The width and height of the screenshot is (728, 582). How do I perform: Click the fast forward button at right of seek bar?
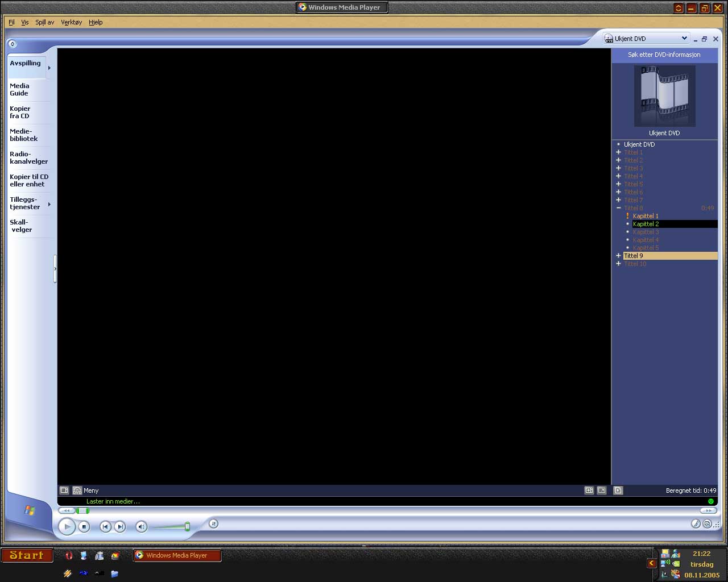(x=708, y=510)
